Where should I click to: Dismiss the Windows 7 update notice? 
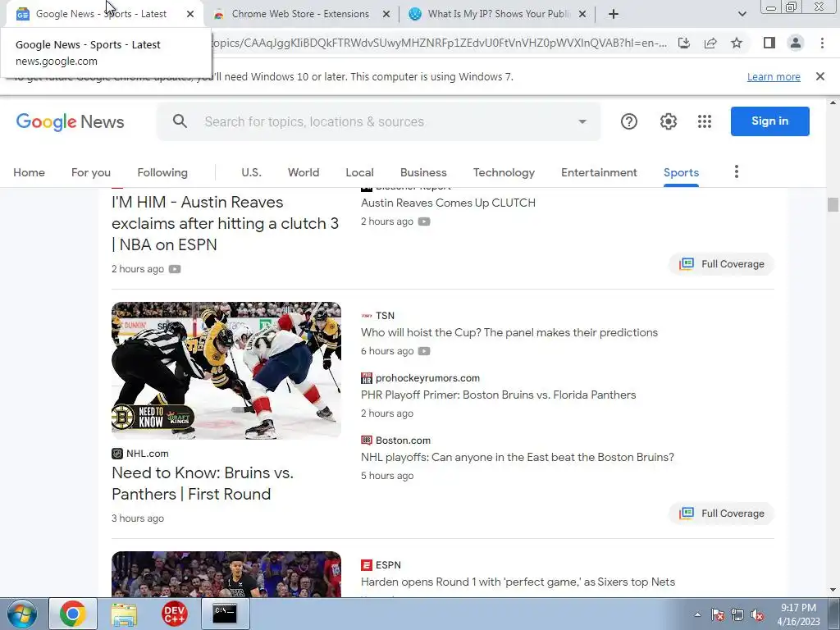pyautogui.click(x=820, y=76)
